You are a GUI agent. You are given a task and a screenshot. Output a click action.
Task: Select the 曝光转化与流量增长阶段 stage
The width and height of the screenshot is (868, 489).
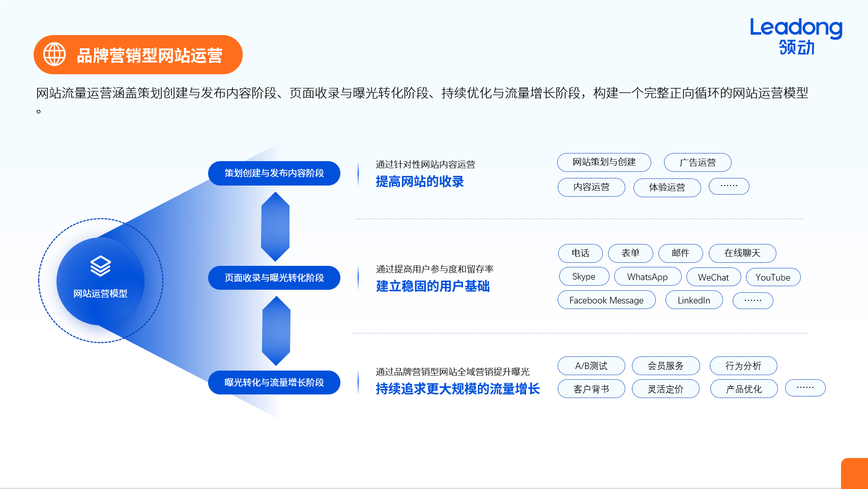pos(274,382)
